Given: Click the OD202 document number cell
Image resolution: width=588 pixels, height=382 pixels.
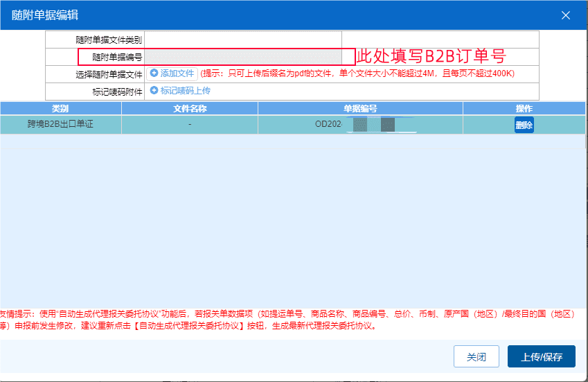Looking at the screenshot, I should pyautogui.click(x=359, y=125).
